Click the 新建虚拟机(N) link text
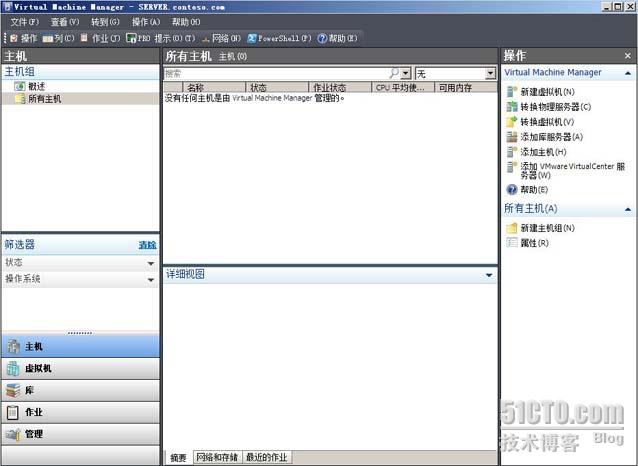This screenshot has width=638, height=466. coord(547,92)
